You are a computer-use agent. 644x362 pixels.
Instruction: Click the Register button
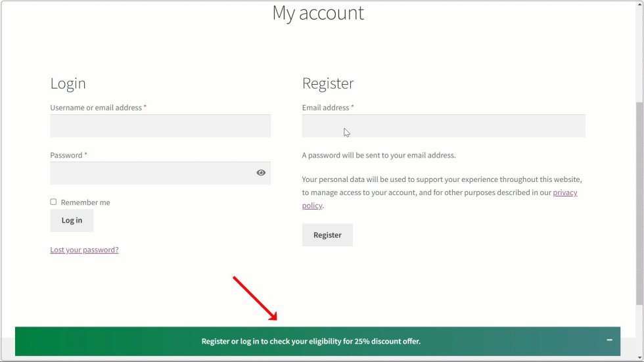tap(327, 235)
